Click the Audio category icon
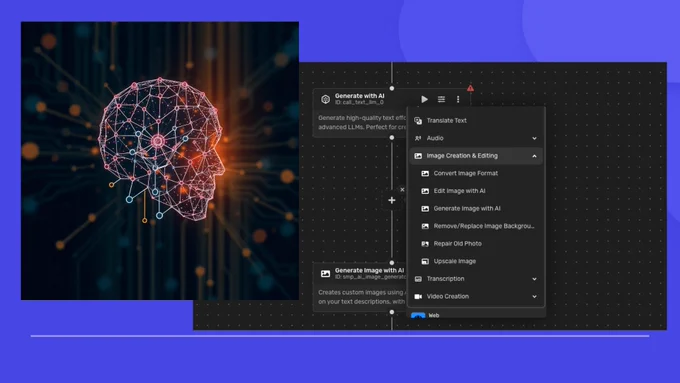The height and width of the screenshot is (383, 680). pyautogui.click(x=418, y=138)
